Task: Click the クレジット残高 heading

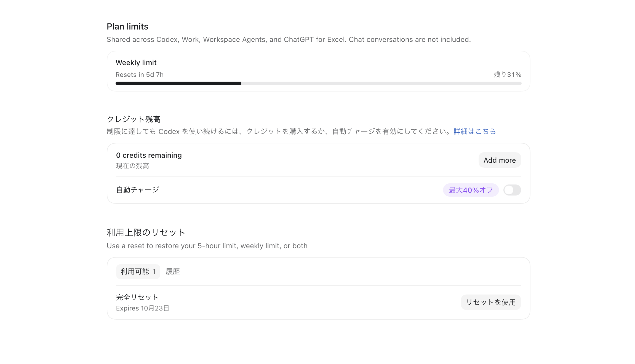Action: pyautogui.click(x=134, y=119)
